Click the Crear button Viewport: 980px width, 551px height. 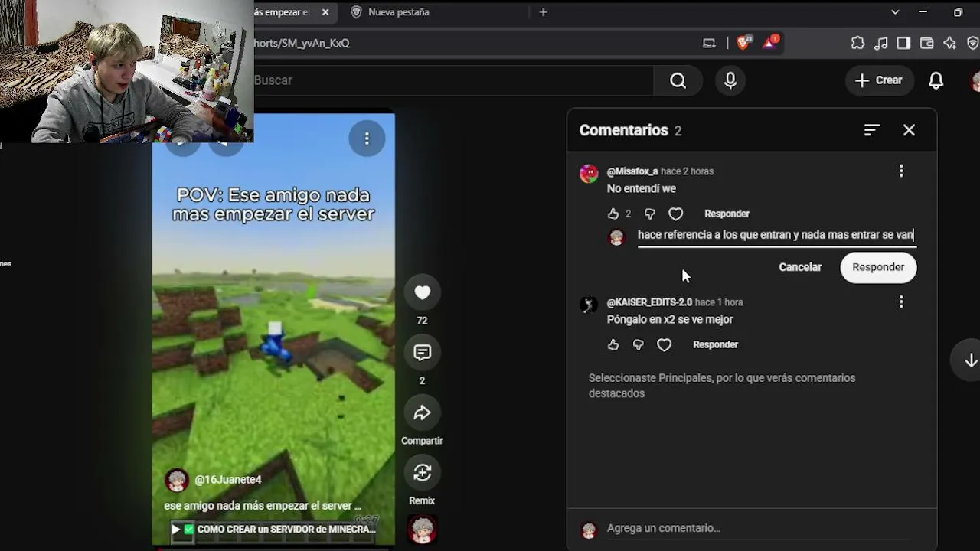878,80
